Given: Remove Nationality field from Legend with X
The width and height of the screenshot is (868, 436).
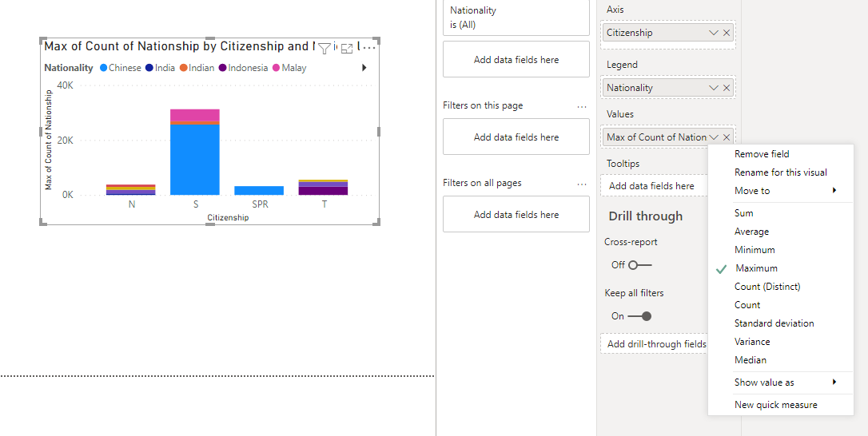Looking at the screenshot, I should coord(727,87).
